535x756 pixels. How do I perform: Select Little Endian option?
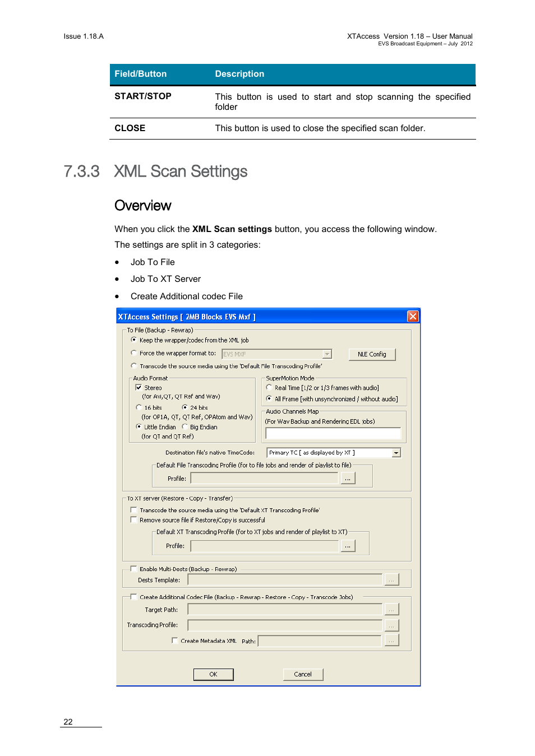tap(139, 426)
